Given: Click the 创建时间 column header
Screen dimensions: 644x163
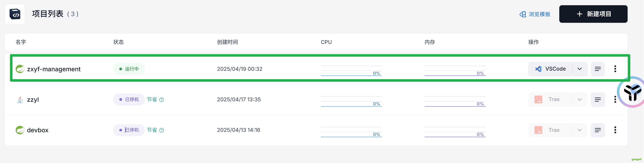Looking at the screenshot, I should coord(227,42).
